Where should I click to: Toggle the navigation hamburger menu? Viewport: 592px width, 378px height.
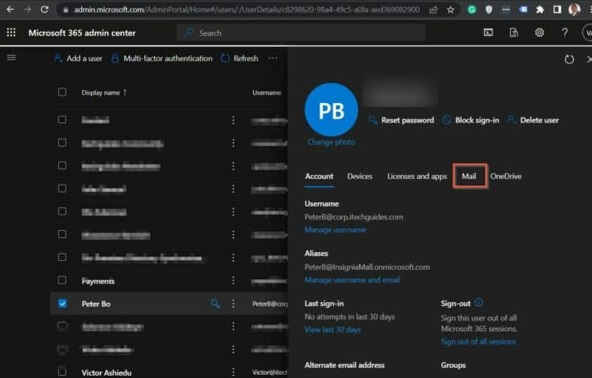[11, 57]
